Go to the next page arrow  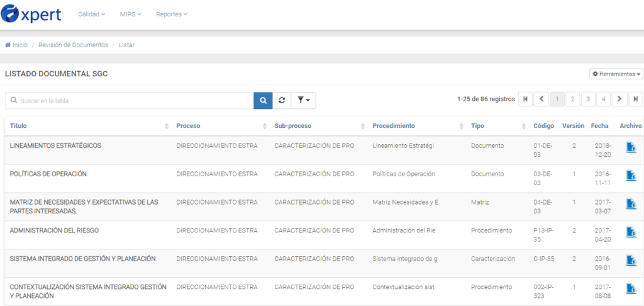pyautogui.click(x=619, y=99)
